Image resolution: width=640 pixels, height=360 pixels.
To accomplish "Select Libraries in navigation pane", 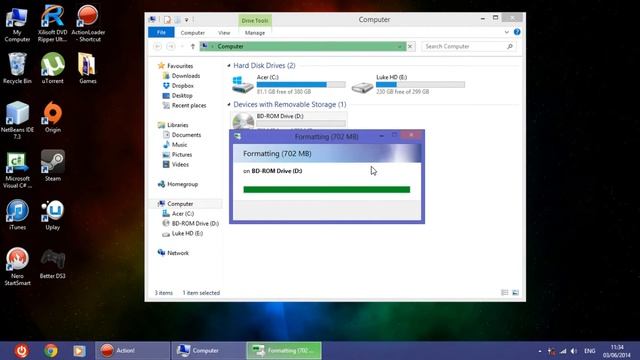I will [178, 125].
